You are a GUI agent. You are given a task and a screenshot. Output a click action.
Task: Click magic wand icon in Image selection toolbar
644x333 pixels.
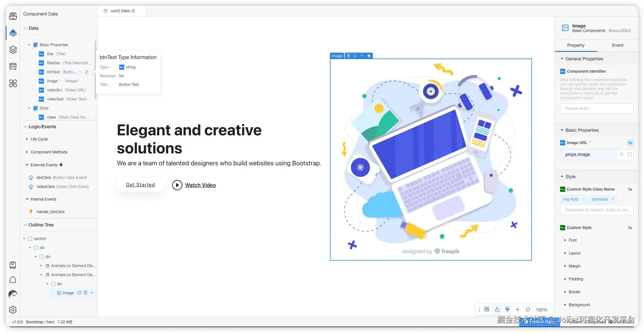(369, 56)
